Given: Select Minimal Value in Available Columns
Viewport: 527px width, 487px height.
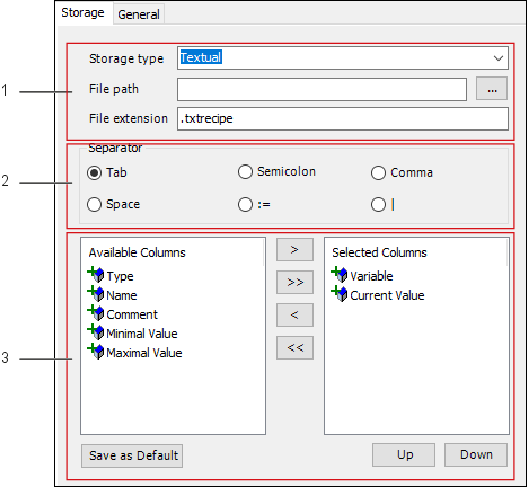Looking at the screenshot, I should 142,334.
